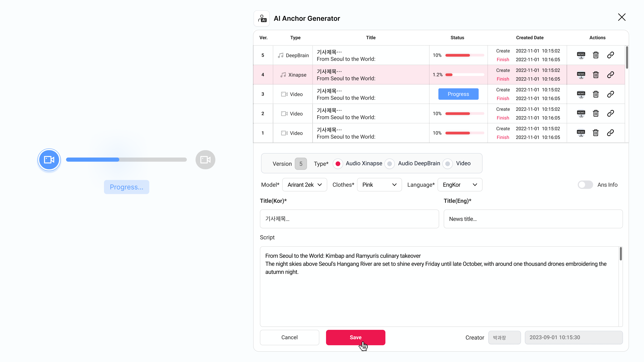The width and height of the screenshot is (644, 362).
Task: Expand the Clothes dropdown showing Pink
Action: tap(379, 185)
